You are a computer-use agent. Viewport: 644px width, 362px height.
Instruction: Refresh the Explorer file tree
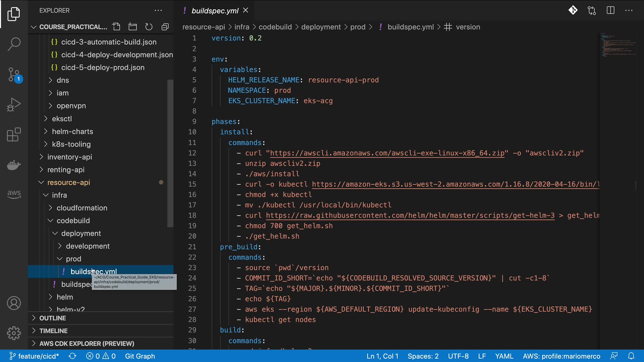click(x=149, y=27)
